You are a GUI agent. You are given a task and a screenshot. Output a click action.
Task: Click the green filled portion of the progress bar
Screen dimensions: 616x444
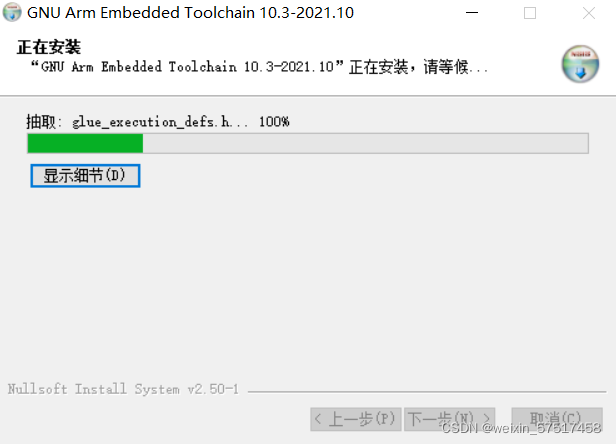point(85,143)
